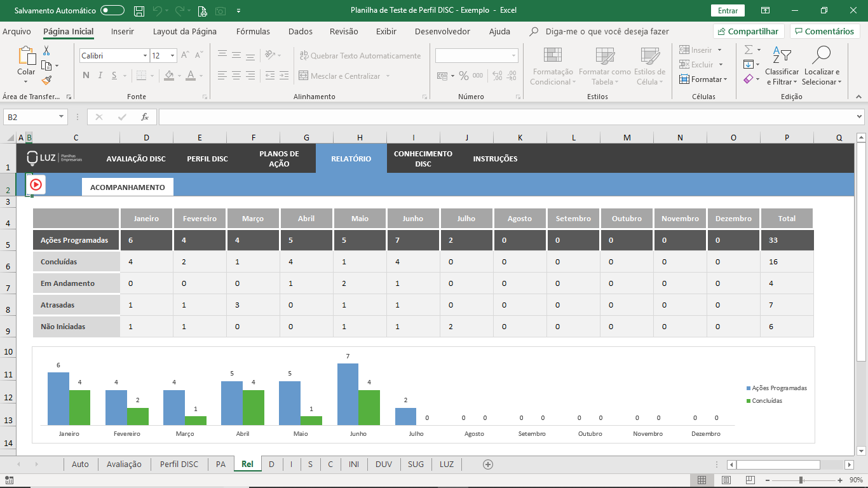Image resolution: width=868 pixels, height=488 pixels.
Task: Open the font size dropdown arrow
Action: point(172,56)
